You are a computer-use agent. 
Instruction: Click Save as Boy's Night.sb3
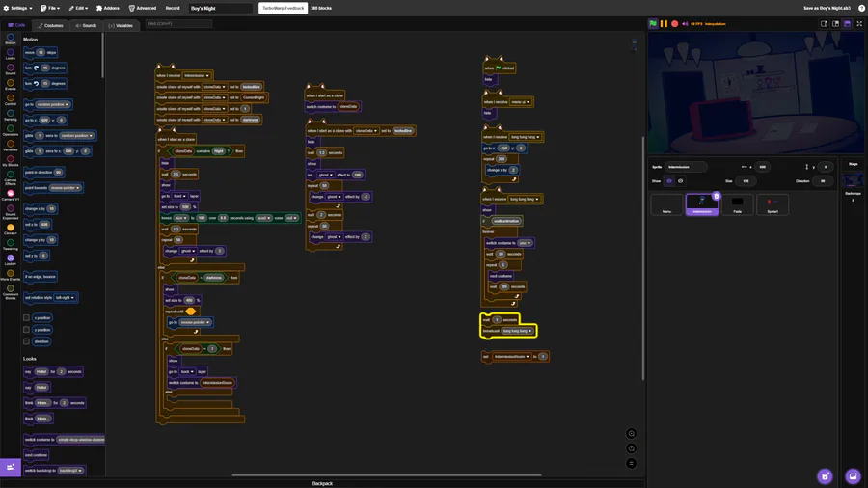pos(828,8)
